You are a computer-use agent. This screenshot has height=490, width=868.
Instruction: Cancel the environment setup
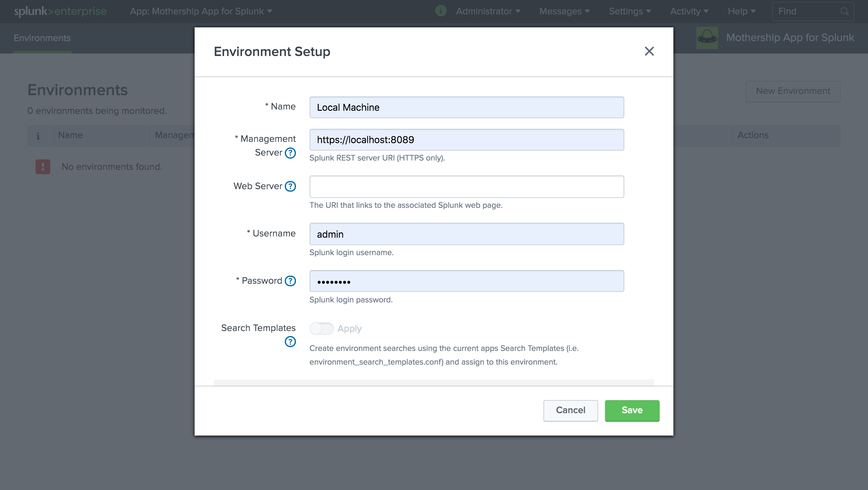pos(570,410)
